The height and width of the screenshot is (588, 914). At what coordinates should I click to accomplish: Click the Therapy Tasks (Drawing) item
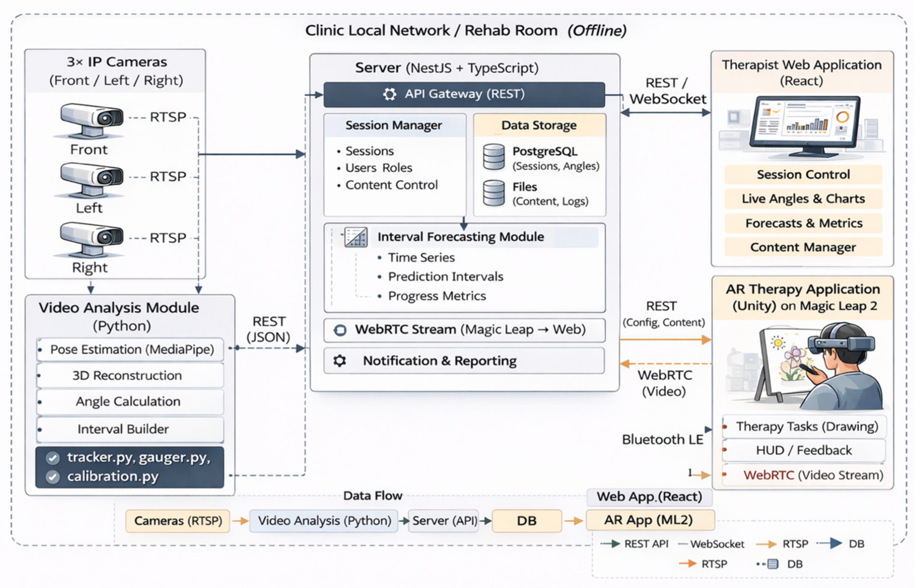tap(804, 427)
